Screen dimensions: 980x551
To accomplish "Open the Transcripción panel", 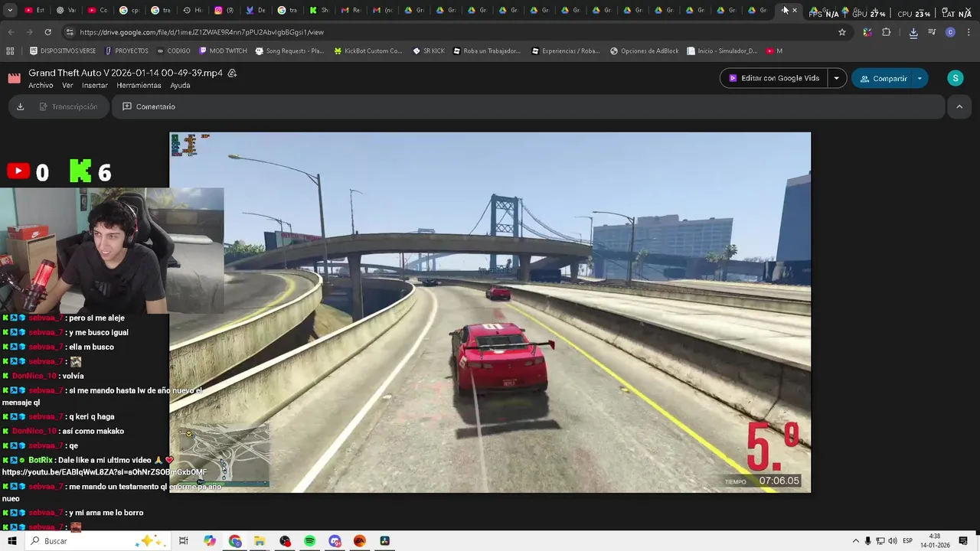I will coord(68,106).
